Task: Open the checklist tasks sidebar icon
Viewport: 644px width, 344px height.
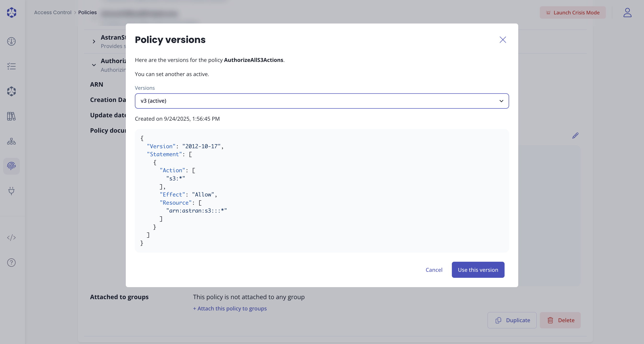Action: click(x=11, y=66)
